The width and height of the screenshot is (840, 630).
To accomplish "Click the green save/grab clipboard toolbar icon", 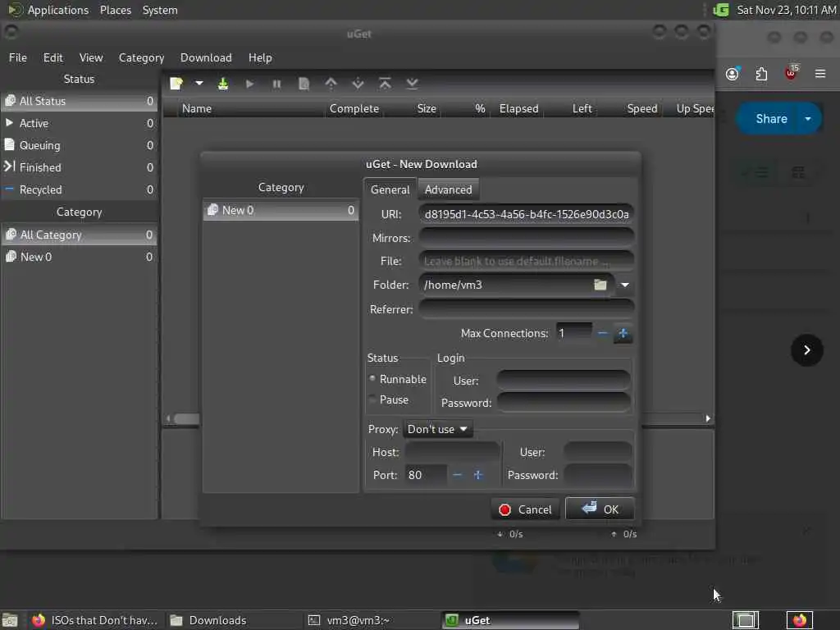I will [x=223, y=84].
